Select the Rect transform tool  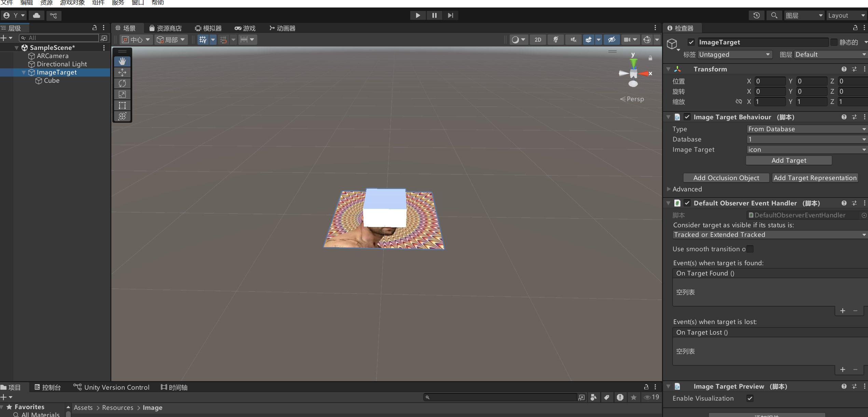[122, 105]
